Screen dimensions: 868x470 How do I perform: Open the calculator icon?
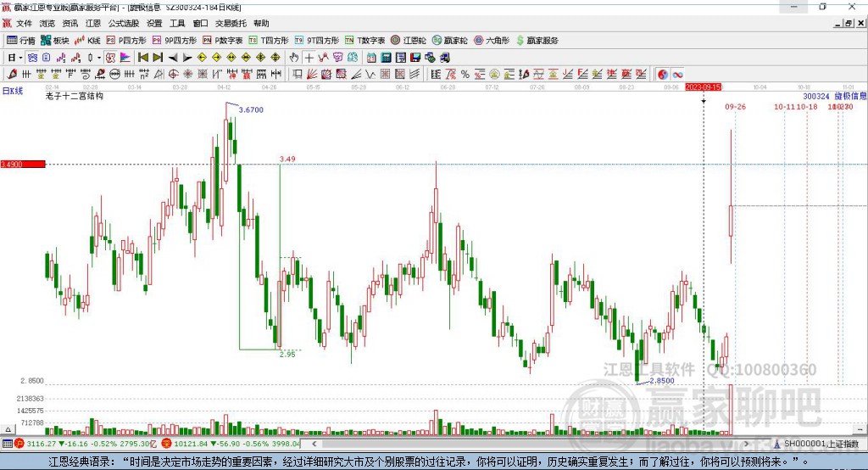point(386,58)
